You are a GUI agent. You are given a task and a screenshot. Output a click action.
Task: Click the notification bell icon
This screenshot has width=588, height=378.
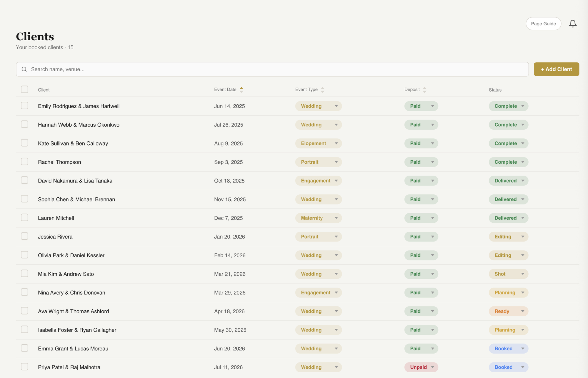[x=573, y=23]
